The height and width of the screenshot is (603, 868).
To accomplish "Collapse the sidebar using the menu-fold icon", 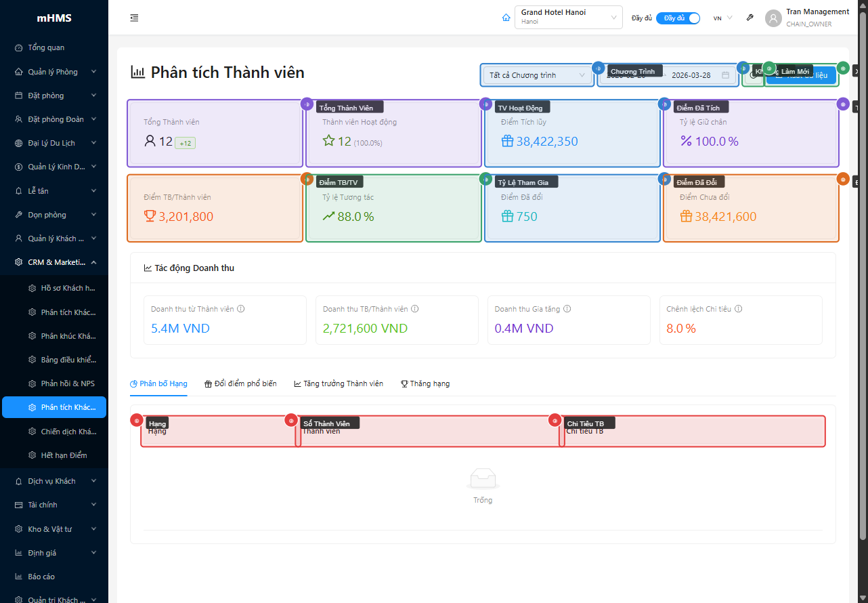I will pos(134,18).
